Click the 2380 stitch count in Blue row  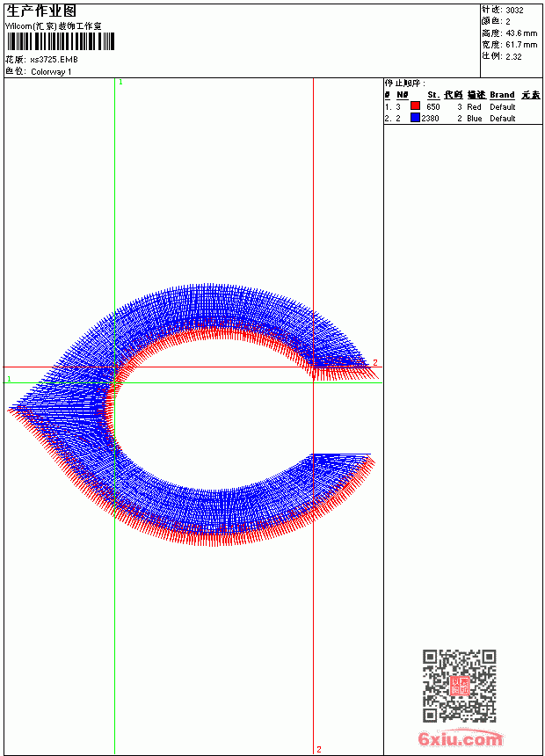pyautogui.click(x=430, y=118)
